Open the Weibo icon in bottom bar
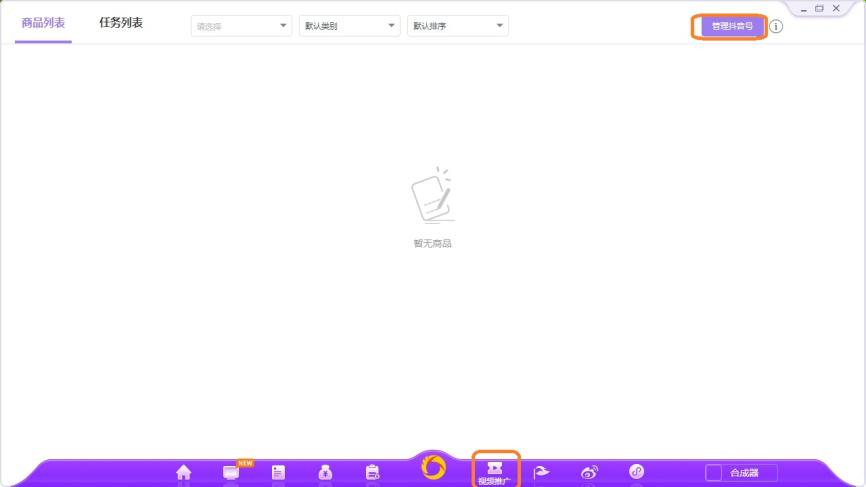 (589, 472)
